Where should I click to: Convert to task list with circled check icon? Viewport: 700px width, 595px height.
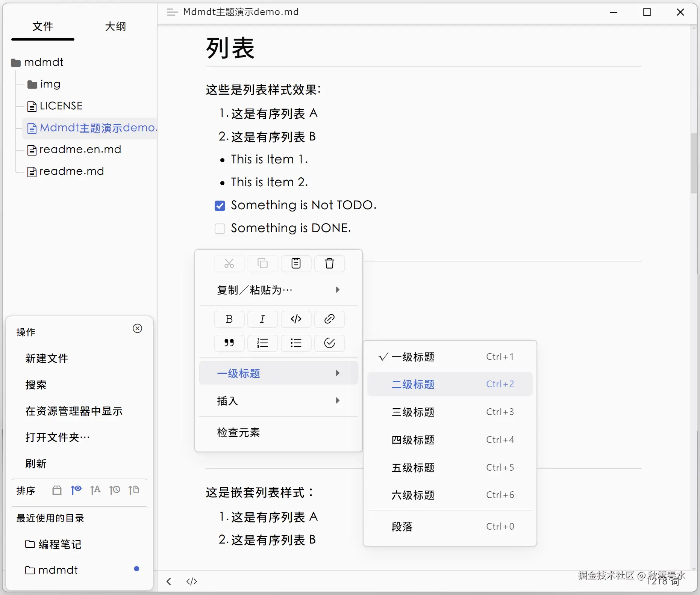click(x=329, y=343)
